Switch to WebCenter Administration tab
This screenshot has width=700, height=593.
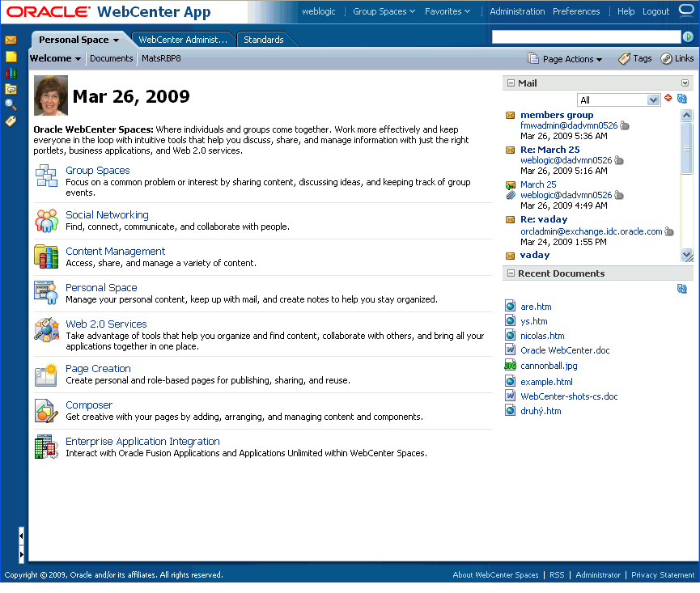(183, 40)
